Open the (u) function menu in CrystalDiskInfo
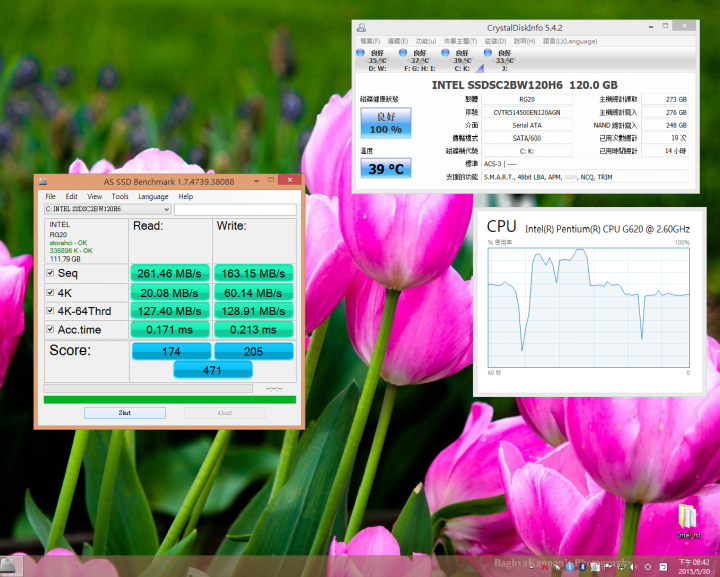720x577 pixels. point(426,41)
